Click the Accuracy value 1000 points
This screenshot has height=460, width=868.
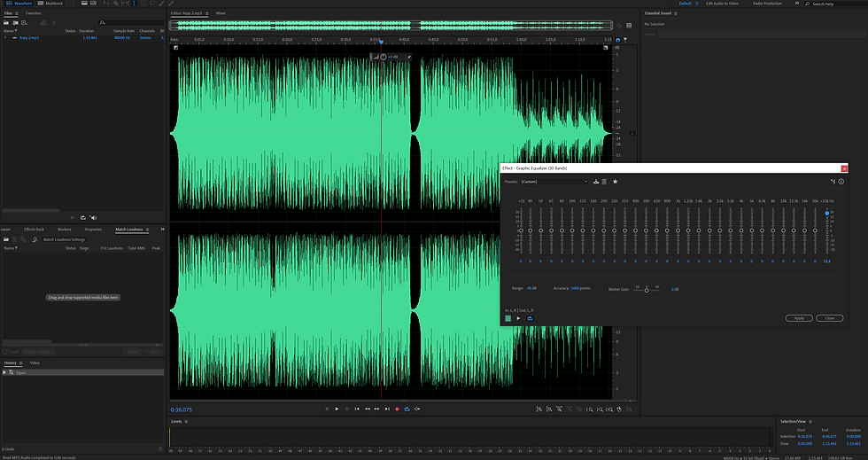click(580, 289)
